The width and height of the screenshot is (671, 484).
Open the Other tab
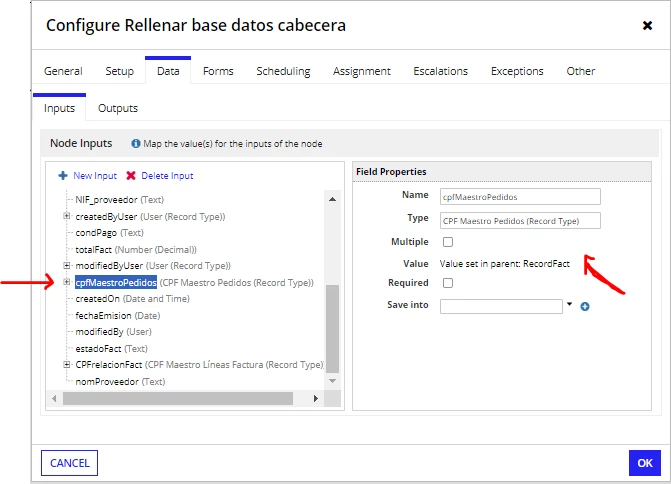click(x=580, y=71)
